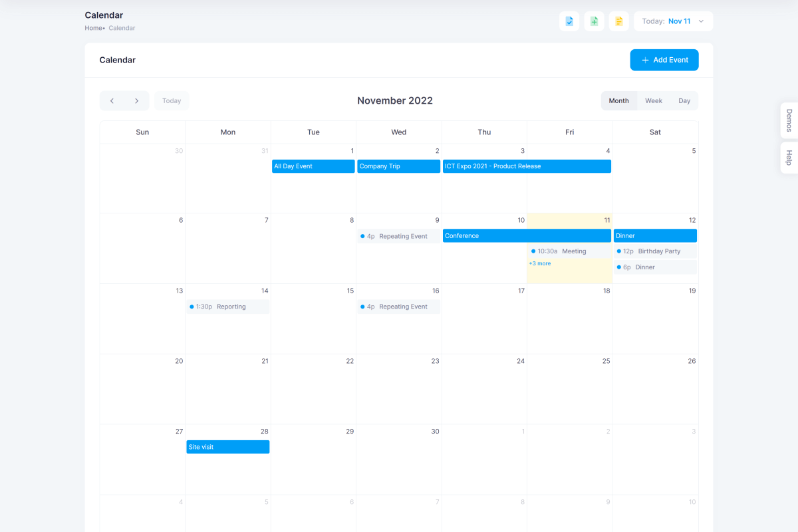The image size is (798, 532).
Task: Click the Today navigation button
Action: pos(172,101)
